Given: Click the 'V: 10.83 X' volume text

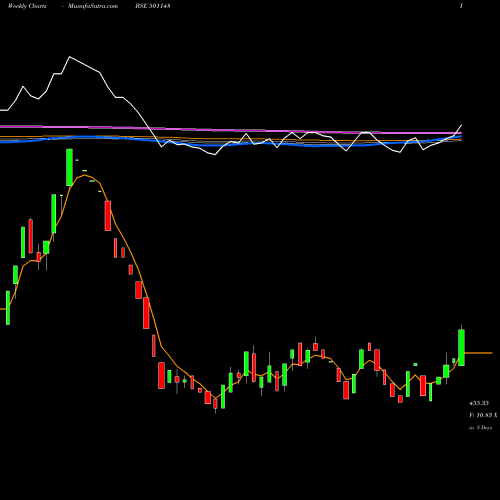Looking at the screenshot, I should (483, 415).
